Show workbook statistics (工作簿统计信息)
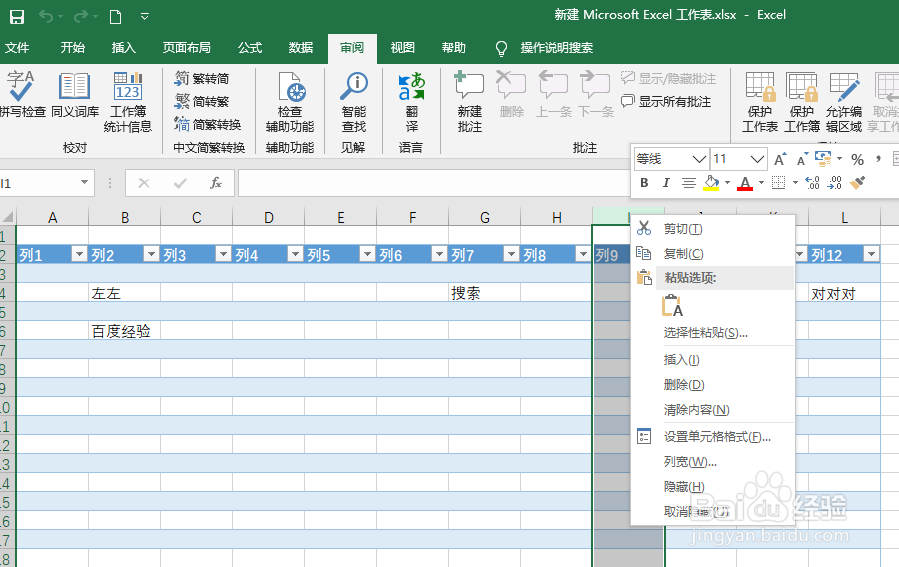899x567 pixels. coord(127,102)
